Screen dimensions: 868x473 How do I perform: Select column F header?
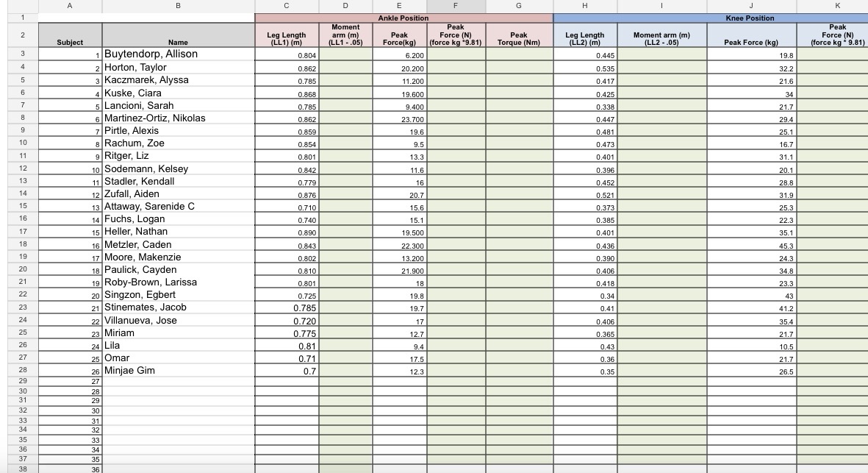(456, 6)
